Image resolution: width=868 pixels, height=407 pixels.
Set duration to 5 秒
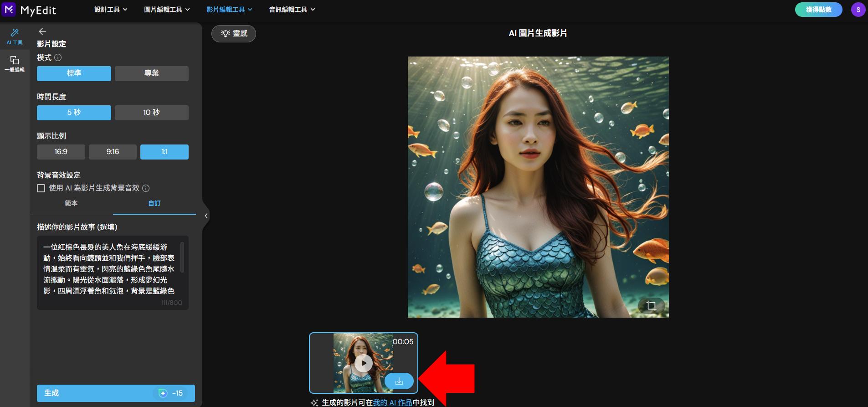[74, 113]
